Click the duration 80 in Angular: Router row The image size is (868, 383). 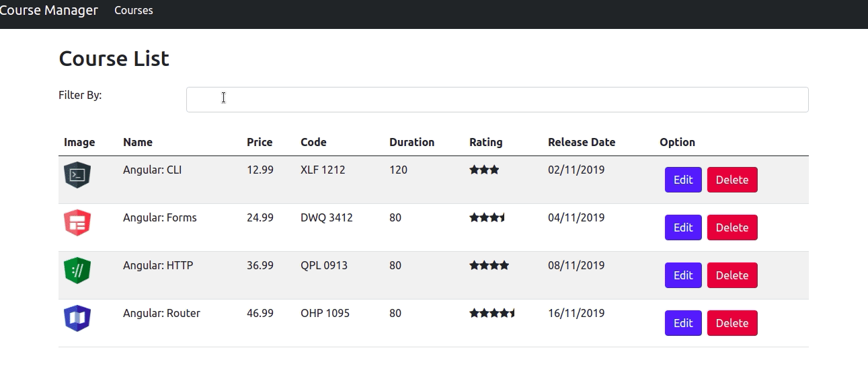click(x=395, y=313)
